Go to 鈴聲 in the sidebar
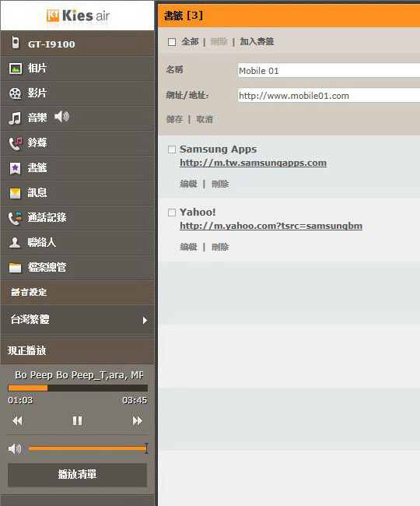This screenshot has width=420, height=506. click(x=77, y=143)
